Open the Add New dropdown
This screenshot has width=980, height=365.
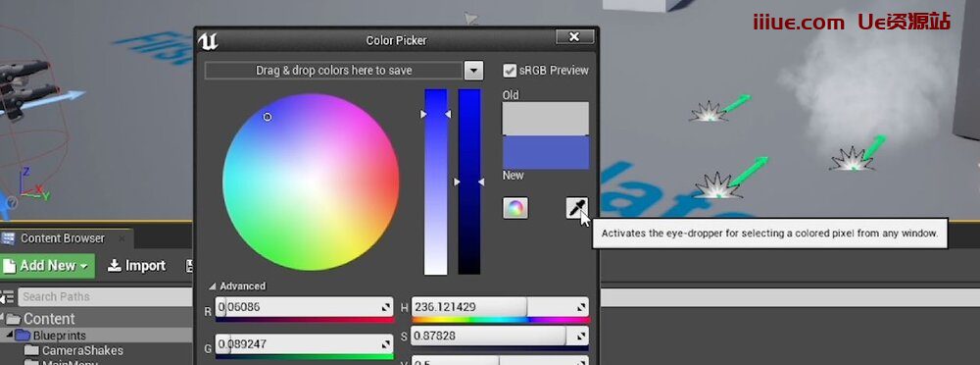pyautogui.click(x=47, y=266)
